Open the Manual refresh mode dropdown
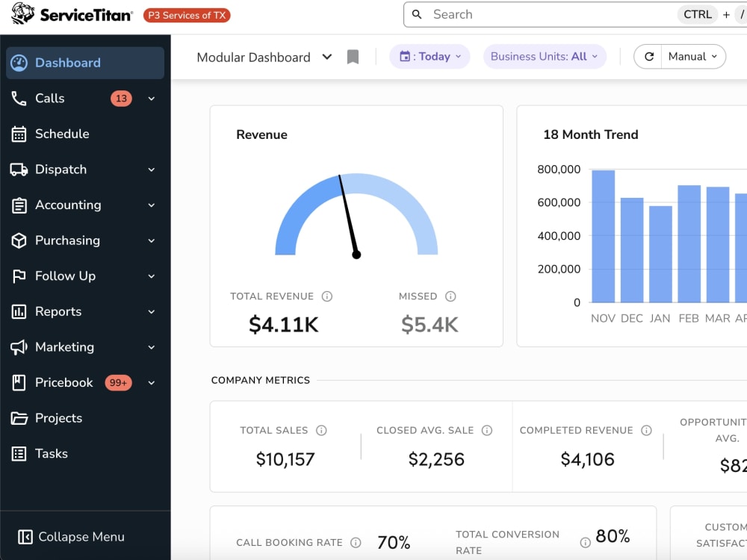 693,57
